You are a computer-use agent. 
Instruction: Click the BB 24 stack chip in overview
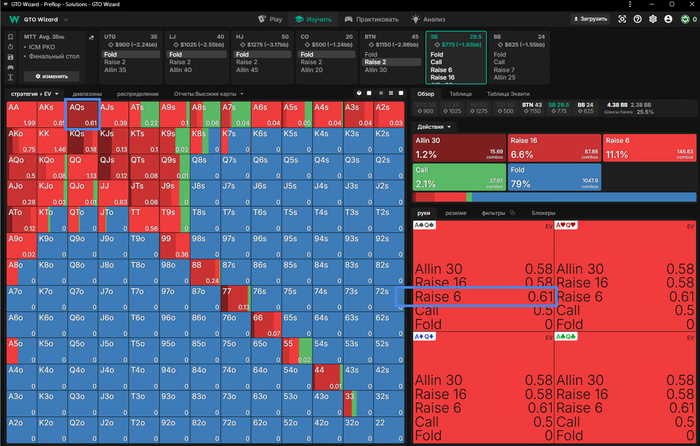pyautogui.click(x=586, y=108)
